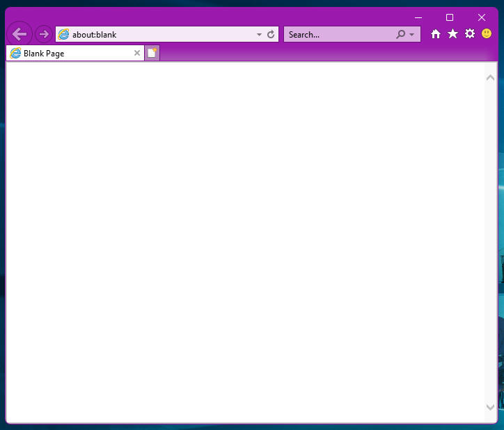Maximize the browser window

(450, 17)
